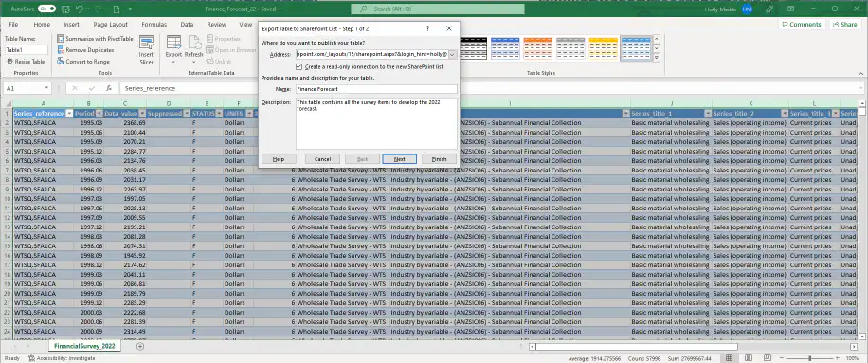Switch to the Formulas tab
The height and width of the screenshot is (363, 868).
(154, 25)
